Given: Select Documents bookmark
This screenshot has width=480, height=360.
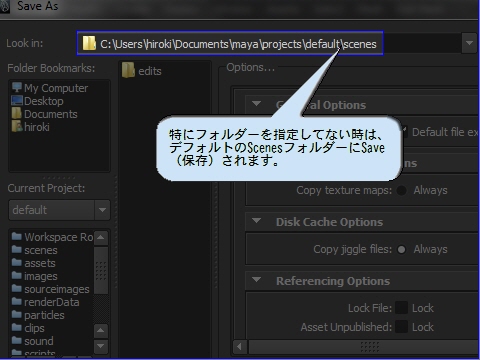Looking at the screenshot, I should tap(45, 114).
